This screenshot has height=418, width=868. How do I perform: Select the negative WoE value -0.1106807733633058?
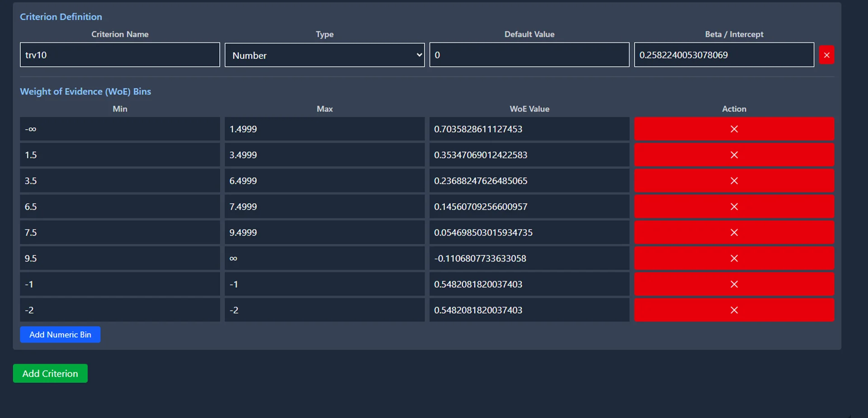[x=529, y=258]
